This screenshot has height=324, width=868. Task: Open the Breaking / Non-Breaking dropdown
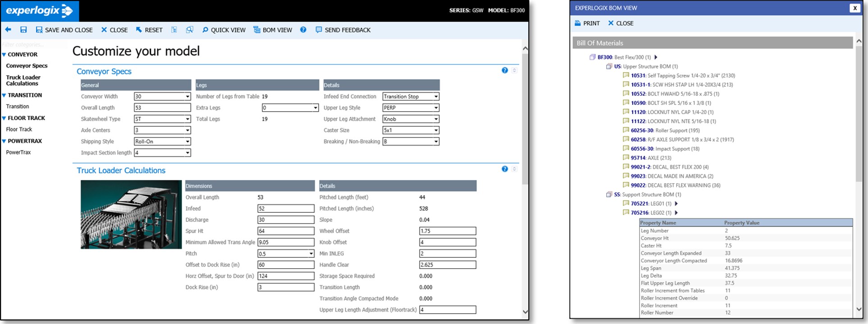click(x=411, y=141)
